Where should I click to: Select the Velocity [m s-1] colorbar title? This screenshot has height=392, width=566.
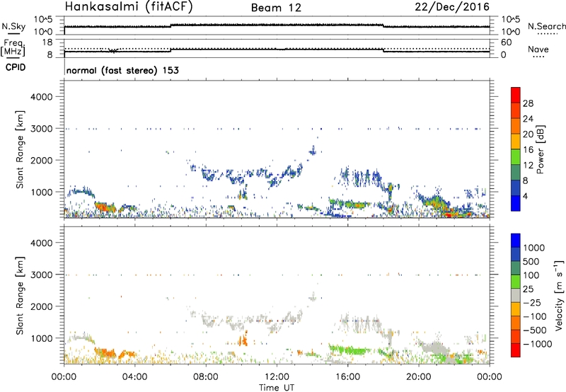559,295
